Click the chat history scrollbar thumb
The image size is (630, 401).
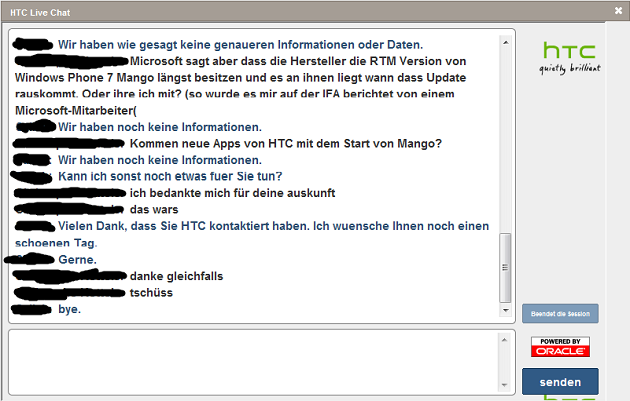[x=505, y=268]
